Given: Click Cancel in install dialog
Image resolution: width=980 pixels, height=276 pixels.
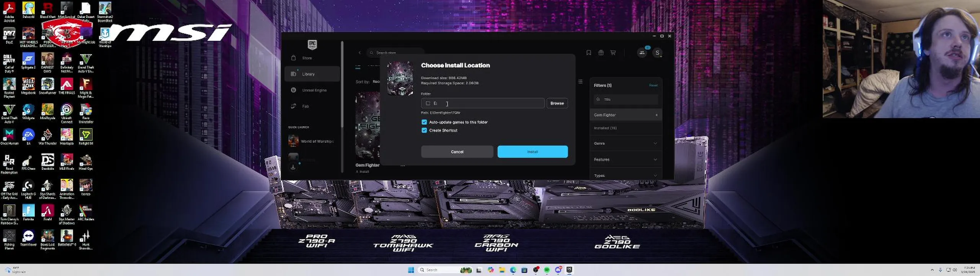Looking at the screenshot, I should click(457, 152).
